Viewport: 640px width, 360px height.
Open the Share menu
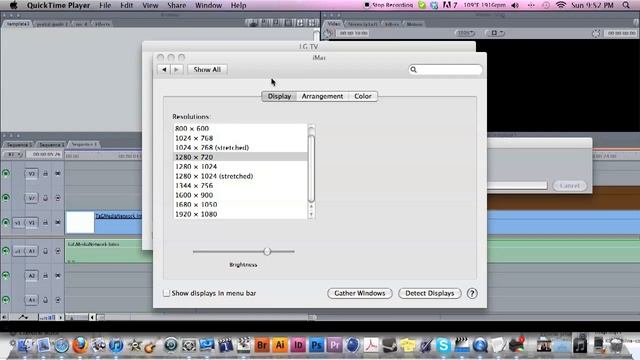176,5
